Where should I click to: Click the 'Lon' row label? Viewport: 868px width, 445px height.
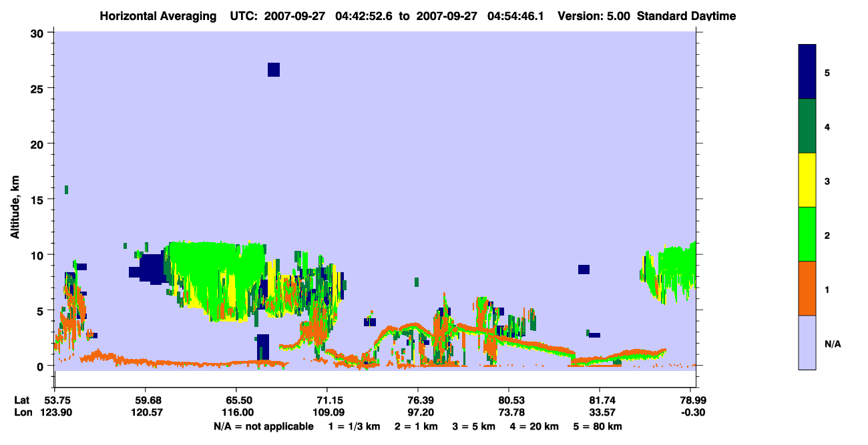[23, 412]
